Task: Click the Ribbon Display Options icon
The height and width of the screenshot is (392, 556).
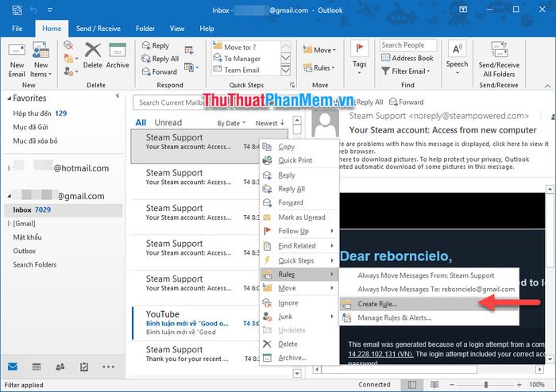Action: [463, 10]
